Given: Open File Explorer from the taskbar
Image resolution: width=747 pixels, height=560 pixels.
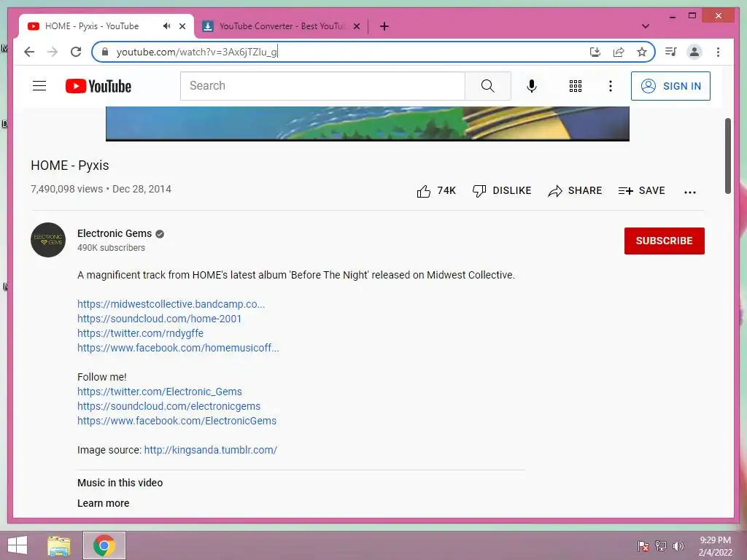Looking at the screenshot, I should (x=59, y=545).
